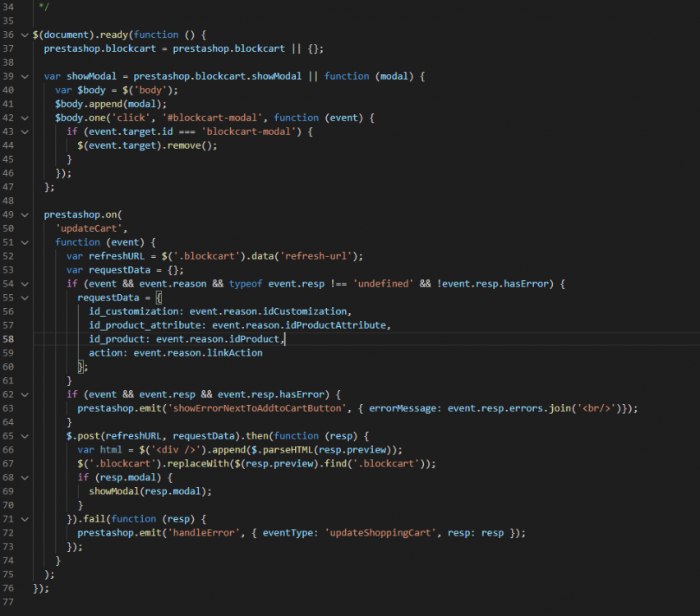Click showModal(resp.modal) call on line 69
The width and height of the screenshot is (700, 616).
pyautogui.click(x=150, y=491)
